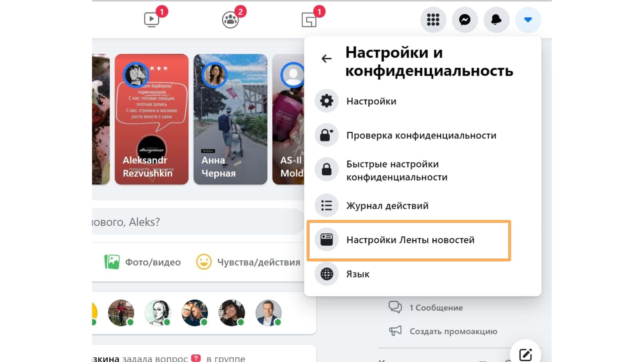The height and width of the screenshot is (362, 644).
Task: Go back using the left arrow
Action: pyautogui.click(x=326, y=59)
